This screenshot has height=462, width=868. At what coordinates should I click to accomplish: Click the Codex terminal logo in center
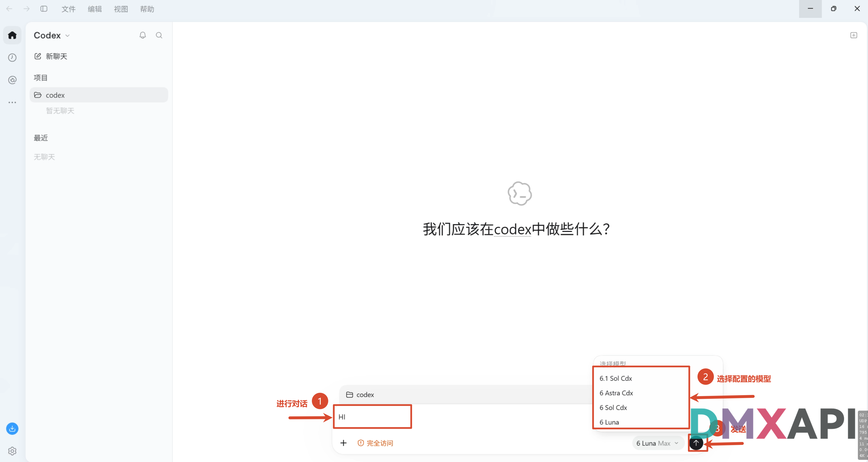pyautogui.click(x=519, y=193)
